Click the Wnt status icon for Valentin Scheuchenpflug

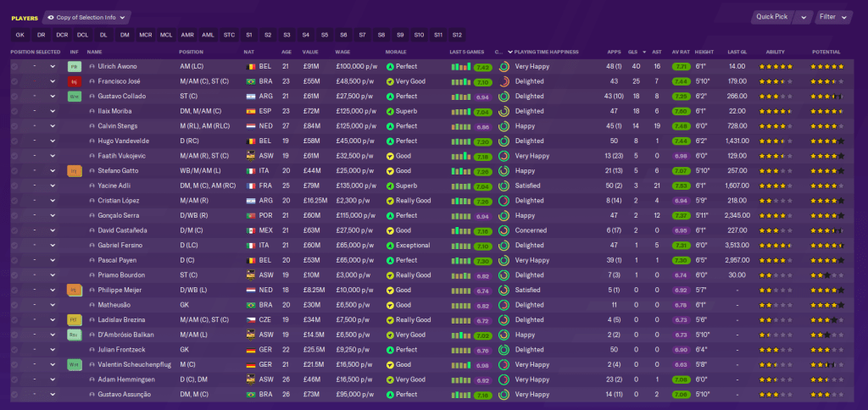click(x=74, y=364)
